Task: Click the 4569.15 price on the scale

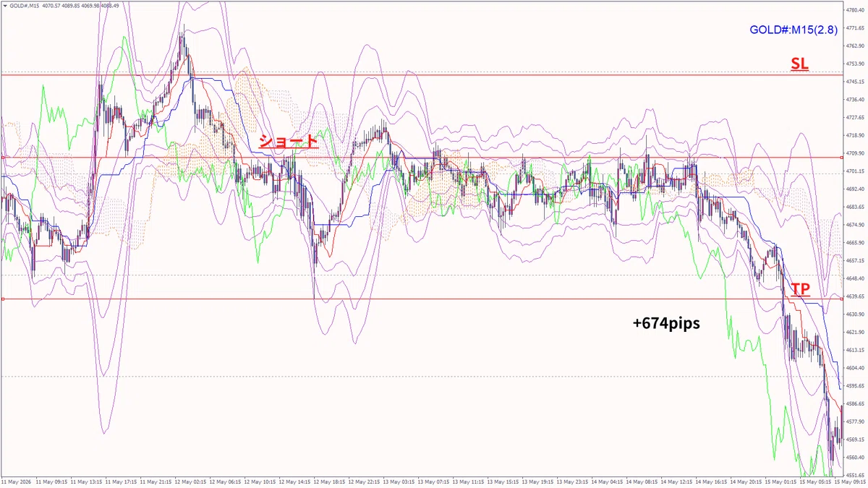Action: [855, 440]
